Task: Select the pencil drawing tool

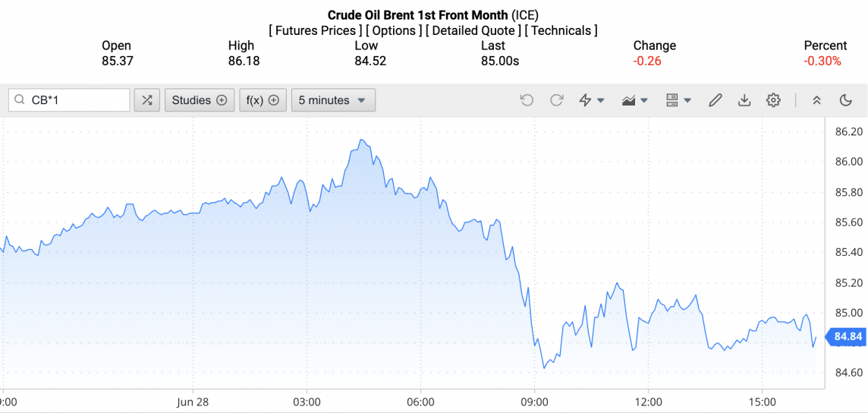Action: [715, 100]
